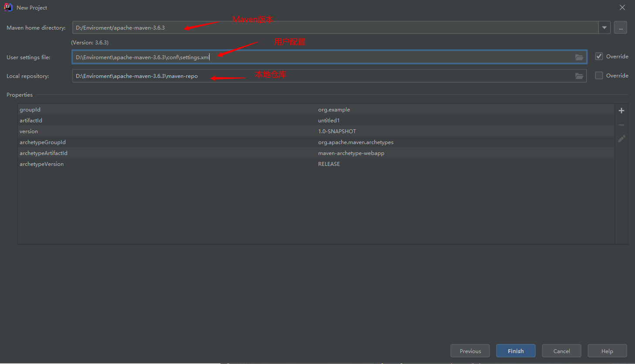635x364 pixels.
Task: Edit selected property with pencil icon
Action: (x=621, y=139)
